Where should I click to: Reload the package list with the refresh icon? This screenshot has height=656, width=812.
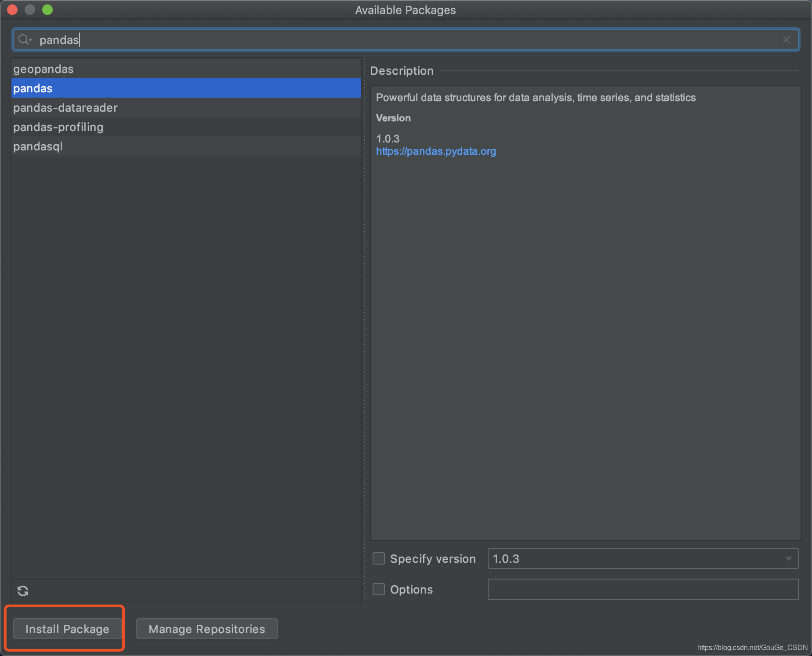coord(23,590)
